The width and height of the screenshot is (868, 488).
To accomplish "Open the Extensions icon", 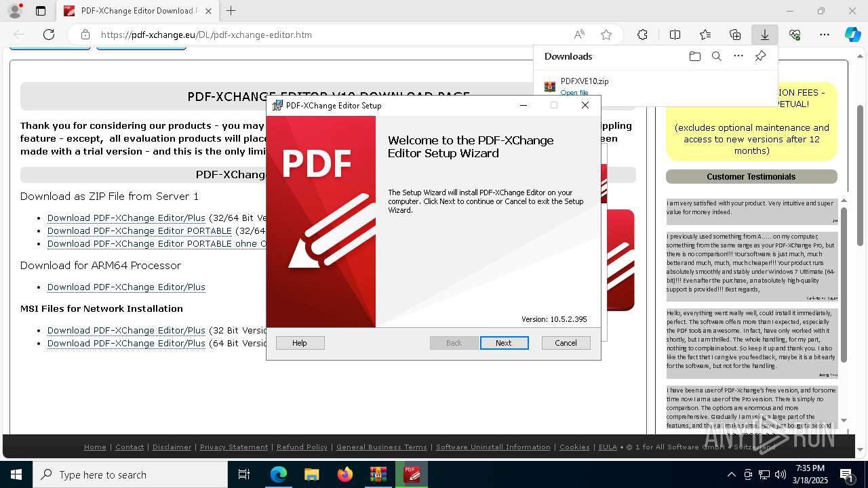I will coord(642,35).
